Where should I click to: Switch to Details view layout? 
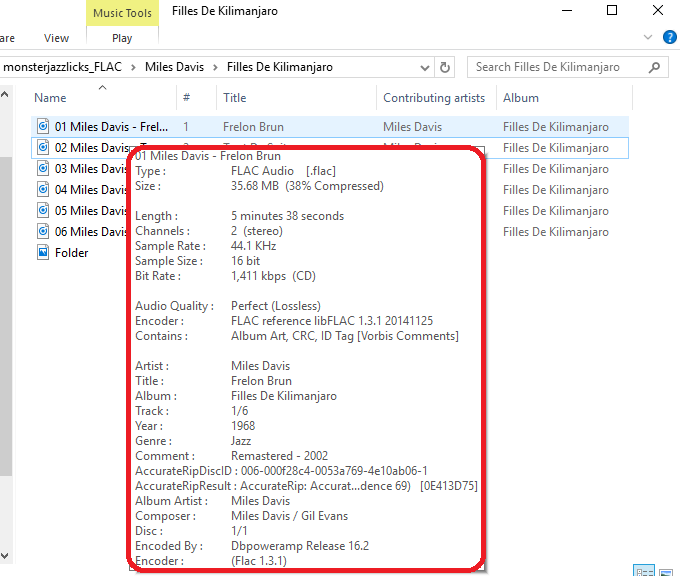645,570
